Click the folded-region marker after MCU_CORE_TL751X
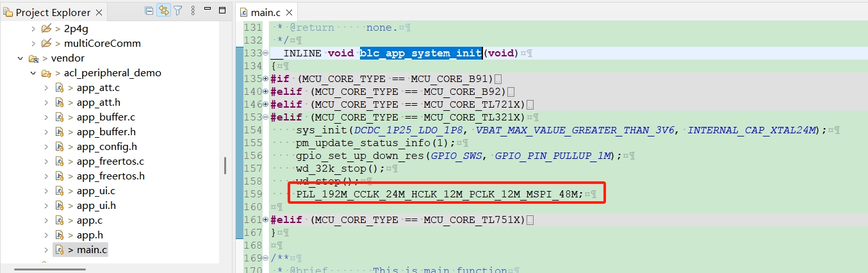Image resolution: width=868 pixels, height=273 pixels. tap(530, 220)
